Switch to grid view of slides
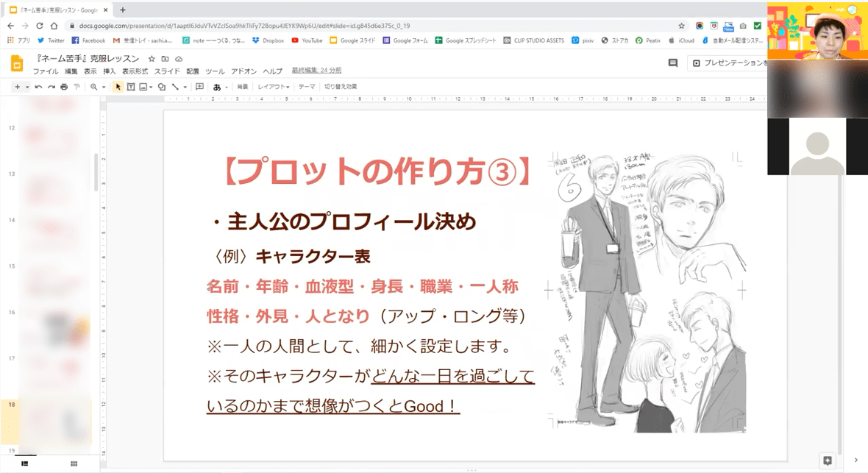Screen dimensions: 868x473 coord(74,463)
